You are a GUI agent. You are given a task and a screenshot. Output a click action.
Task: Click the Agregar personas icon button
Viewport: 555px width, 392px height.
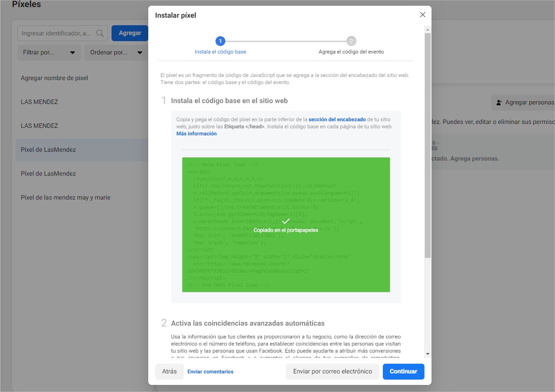pos(523,102)
